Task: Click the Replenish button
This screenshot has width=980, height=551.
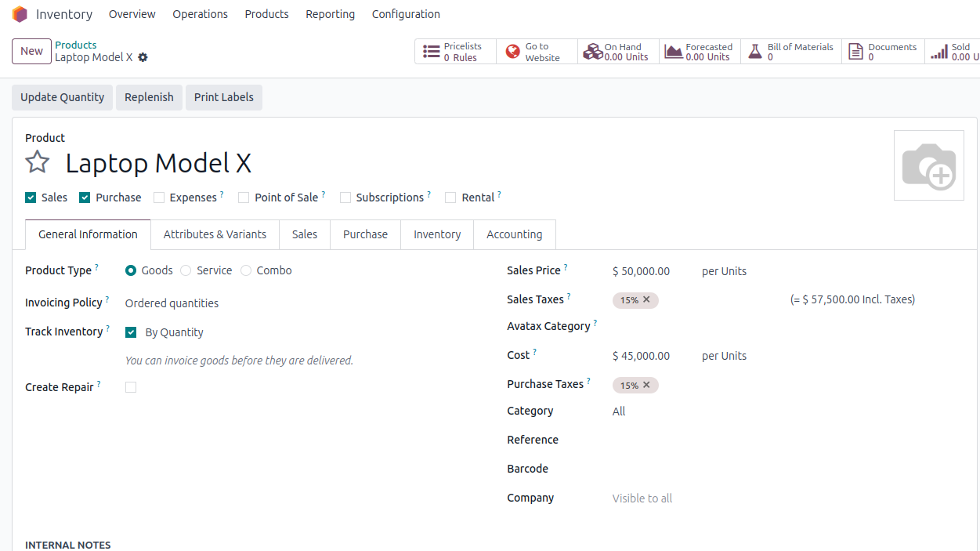Action: (x=149, y=97)
